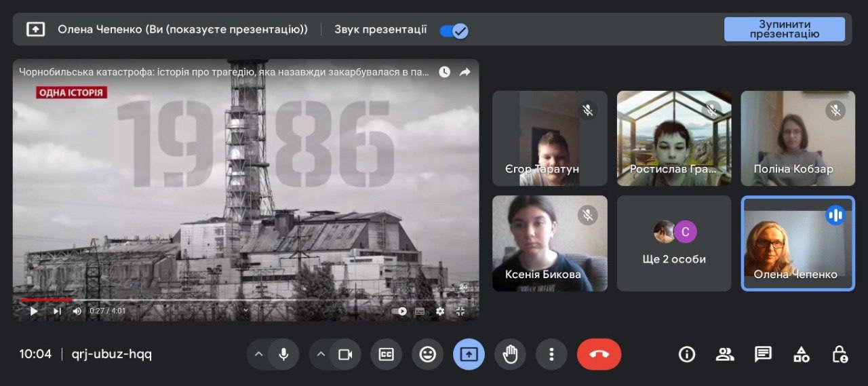Viewport: 868px width, 386px height.
Task: Click the Зупинити презентацію button
Action: tap(784, 29)
